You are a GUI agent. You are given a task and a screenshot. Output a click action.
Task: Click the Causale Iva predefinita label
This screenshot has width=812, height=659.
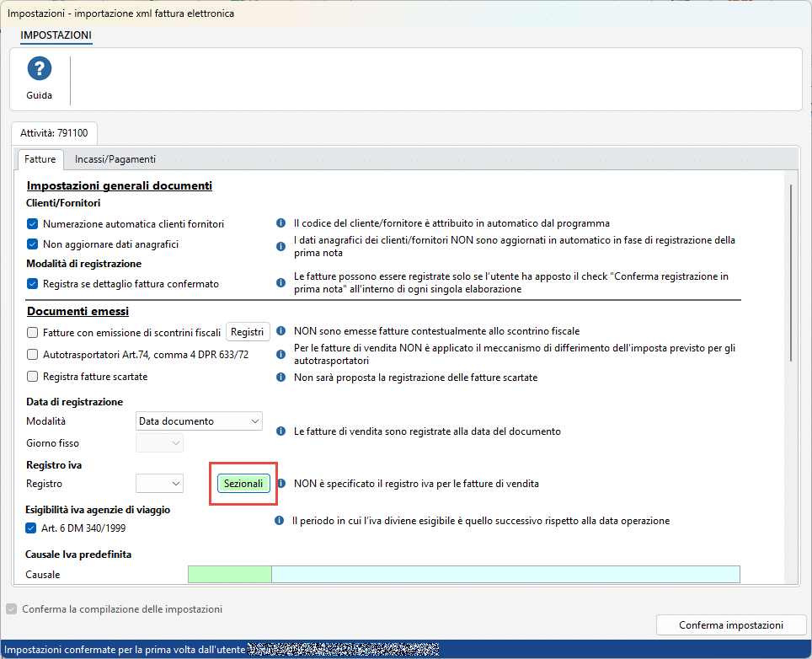tap(78, 555)
